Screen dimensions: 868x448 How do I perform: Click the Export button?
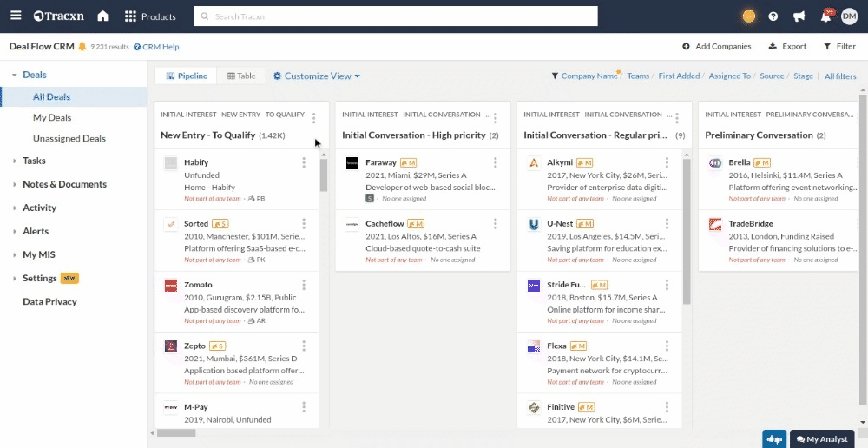pos(787,47)
